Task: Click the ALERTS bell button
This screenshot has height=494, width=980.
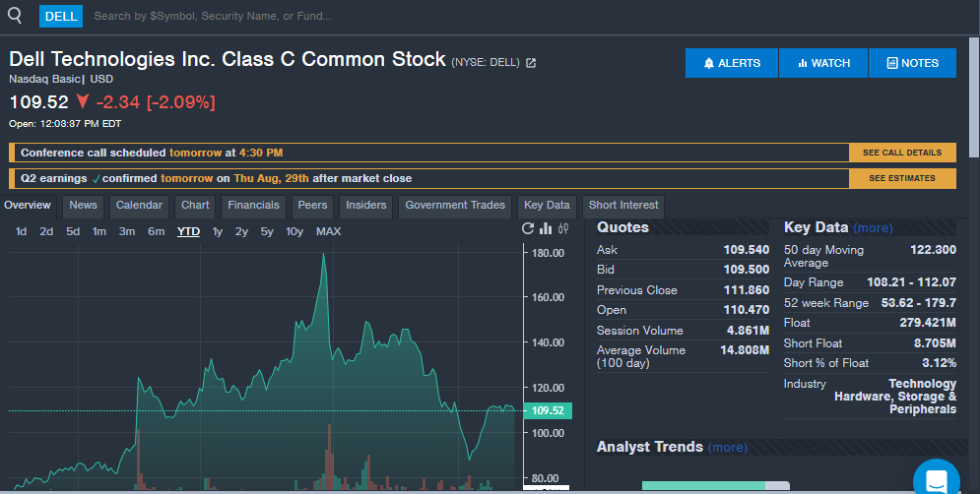Action: (x=731, y=63)
